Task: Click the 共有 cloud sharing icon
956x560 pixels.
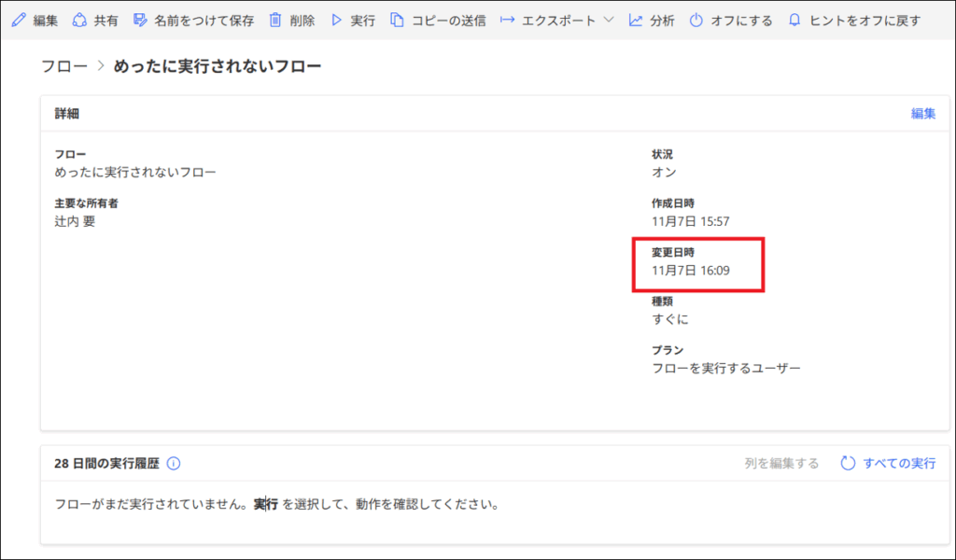Action: tap(78, 19)
